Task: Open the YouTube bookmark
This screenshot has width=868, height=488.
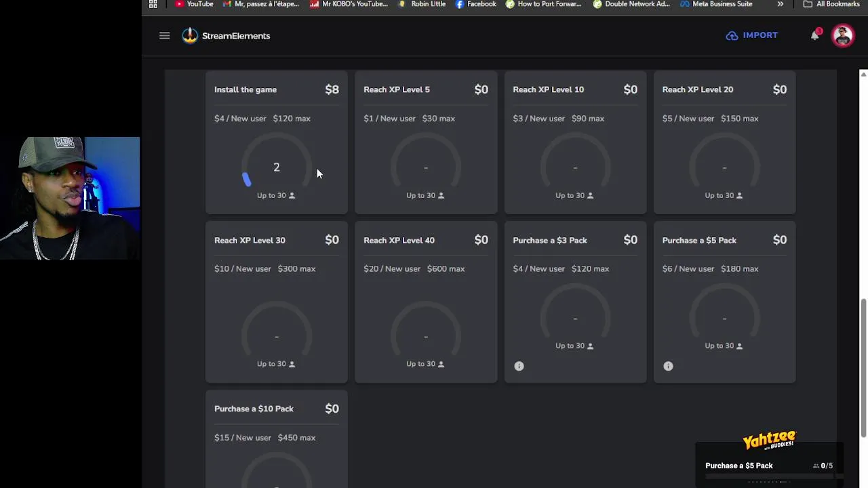Action: tap(194, 4)
